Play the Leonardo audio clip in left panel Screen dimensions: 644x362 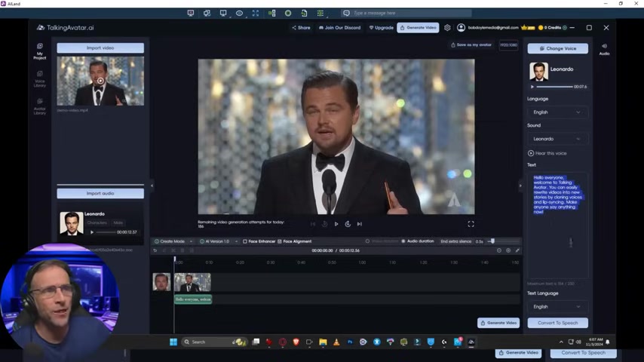(x=92, y=232)
